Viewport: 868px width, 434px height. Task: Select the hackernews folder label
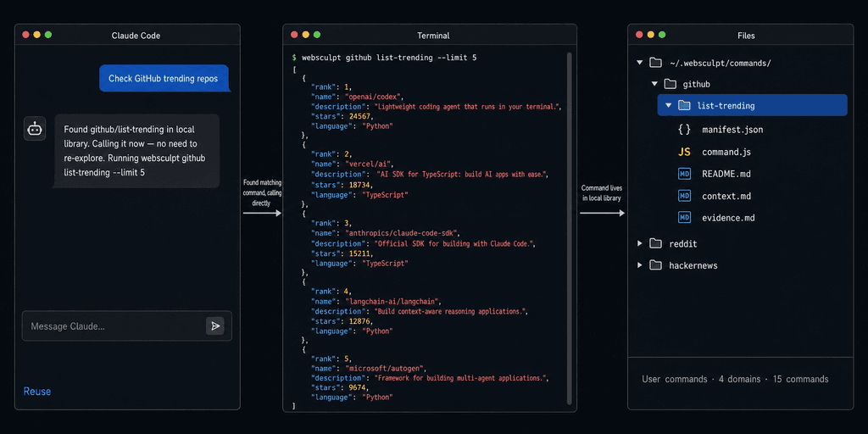tap(693, 265)
